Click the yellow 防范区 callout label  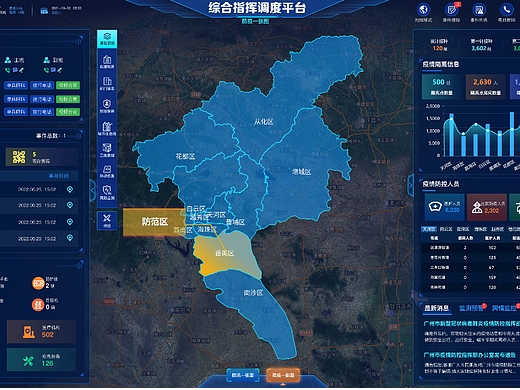[x=154, y=222]
